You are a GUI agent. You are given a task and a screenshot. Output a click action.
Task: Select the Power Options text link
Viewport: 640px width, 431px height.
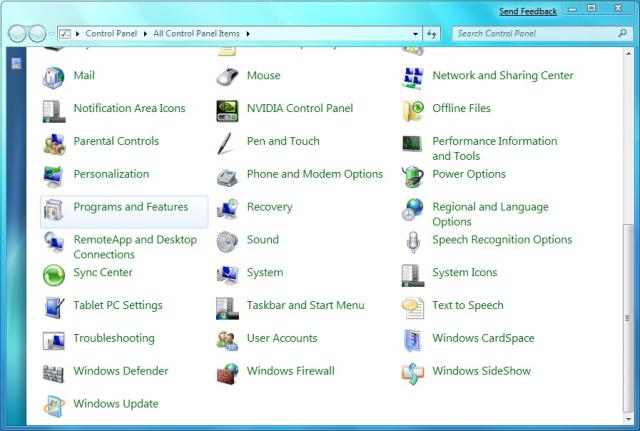pos(469,174)
